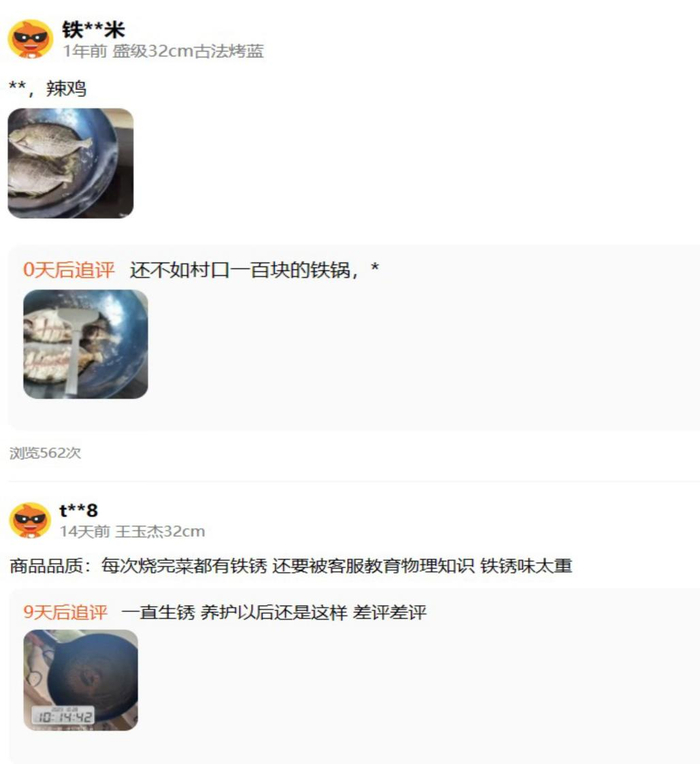
Task: Open the raw fish in wok photo
Action: (71, 163)
